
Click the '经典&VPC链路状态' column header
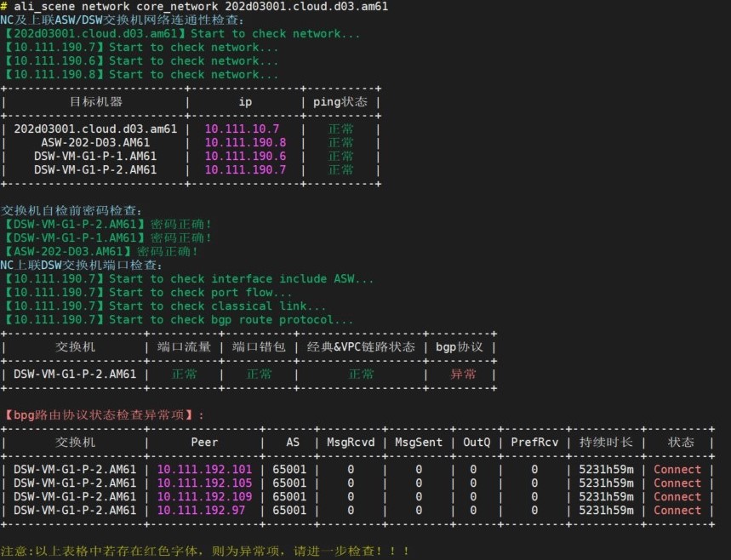361,347
